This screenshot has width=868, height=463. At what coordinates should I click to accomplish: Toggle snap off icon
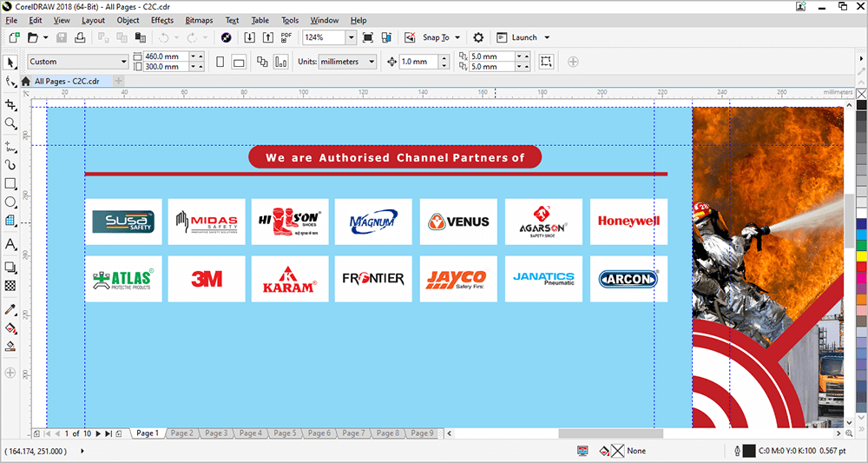[x=410, y=37]
